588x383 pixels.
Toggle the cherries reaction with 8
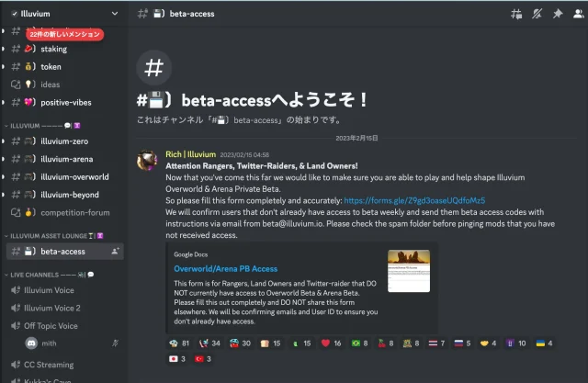click(386, 344)
